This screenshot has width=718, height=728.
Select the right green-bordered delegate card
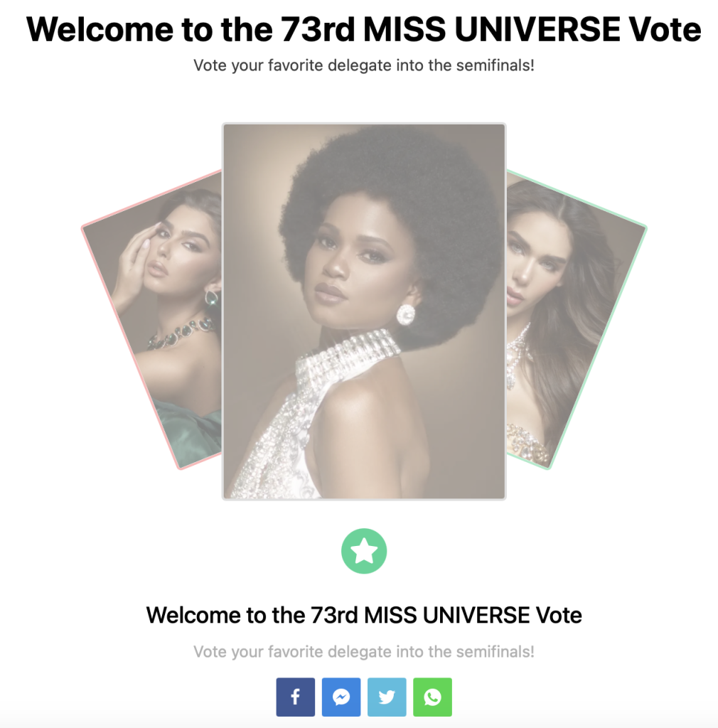(576, 321)
